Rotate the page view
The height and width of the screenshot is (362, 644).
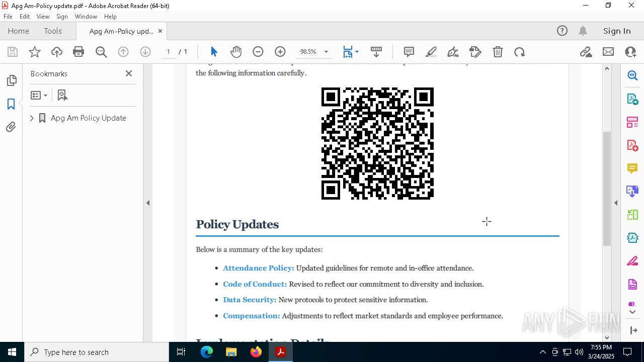(x=520, y=52)
